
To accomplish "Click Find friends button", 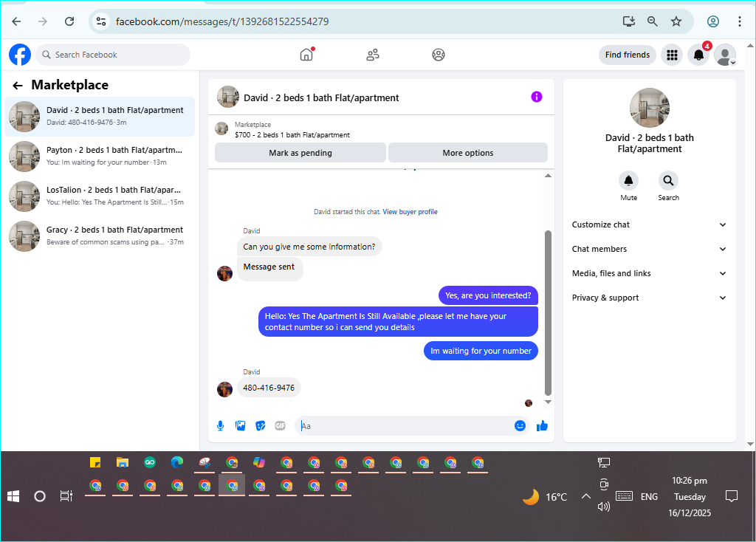I will tap(628, 55).
